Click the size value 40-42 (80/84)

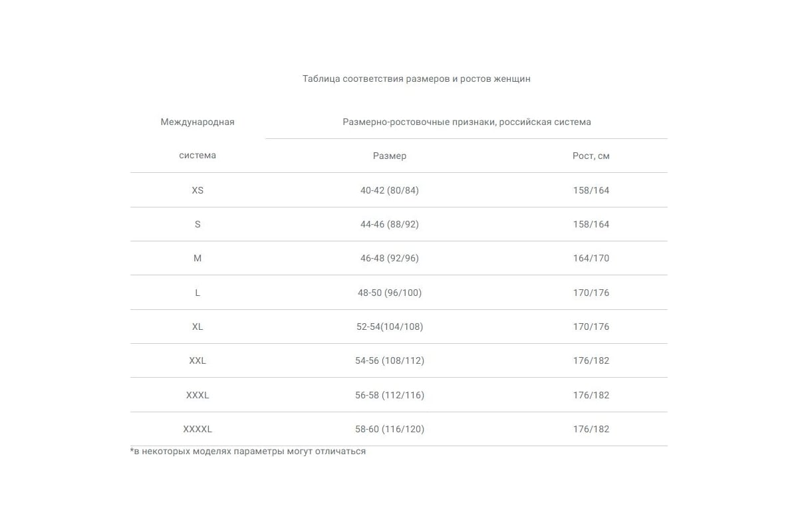click(x=390, y=190)
